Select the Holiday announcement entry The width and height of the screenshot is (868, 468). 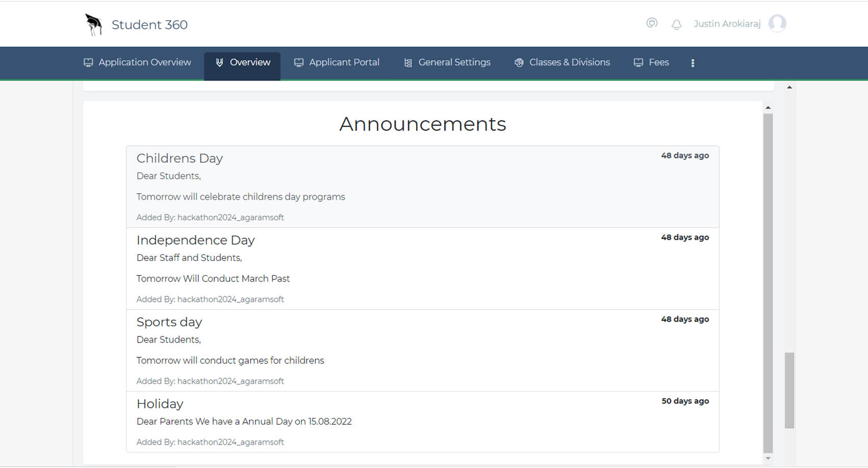pos(422,422)
